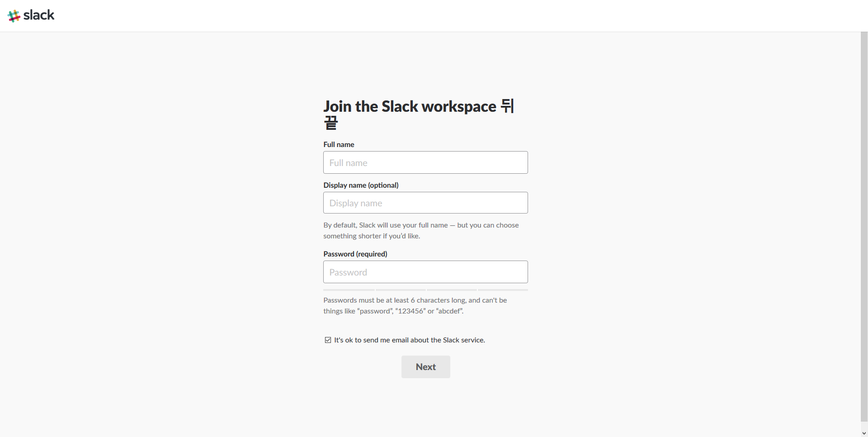This screenshot has width=868, height=437.
Task: Click the colorful Slack hashtag logo
Action: pyautogui.click(x=14, y=16)
